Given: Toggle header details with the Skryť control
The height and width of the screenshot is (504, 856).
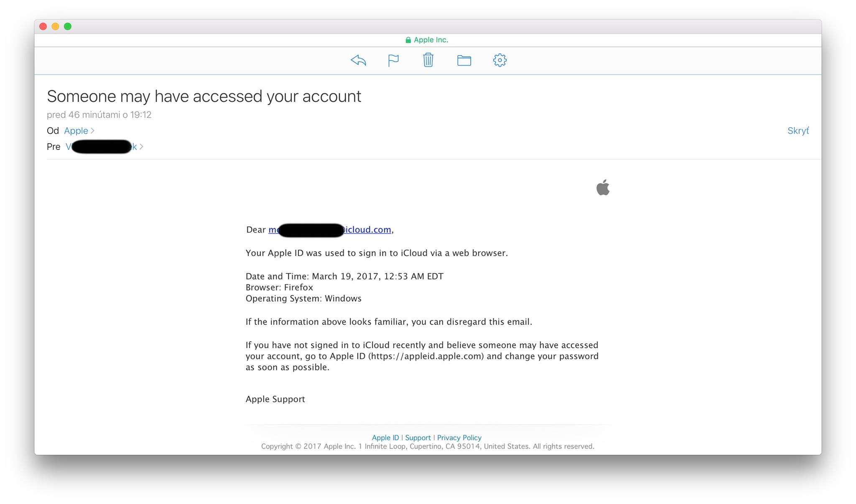Looking at the screenshot, I should point(798,131).
